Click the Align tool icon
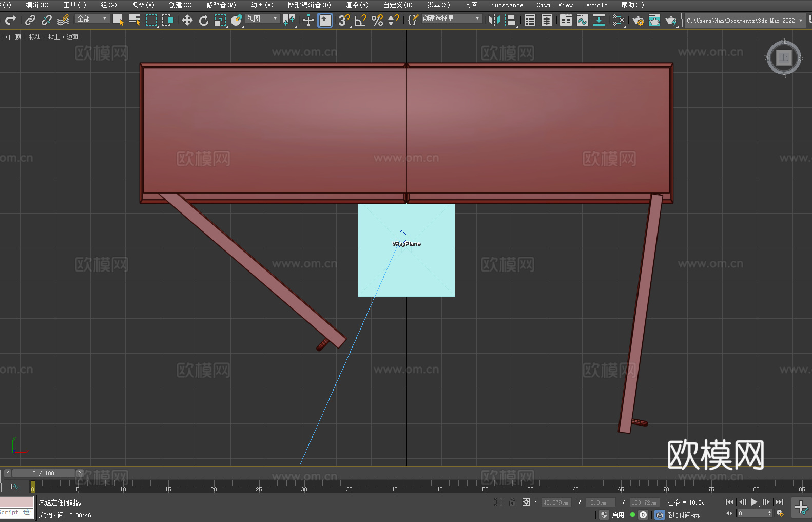Viewport: 812px width, 522px height. click(x=511, y=20)
